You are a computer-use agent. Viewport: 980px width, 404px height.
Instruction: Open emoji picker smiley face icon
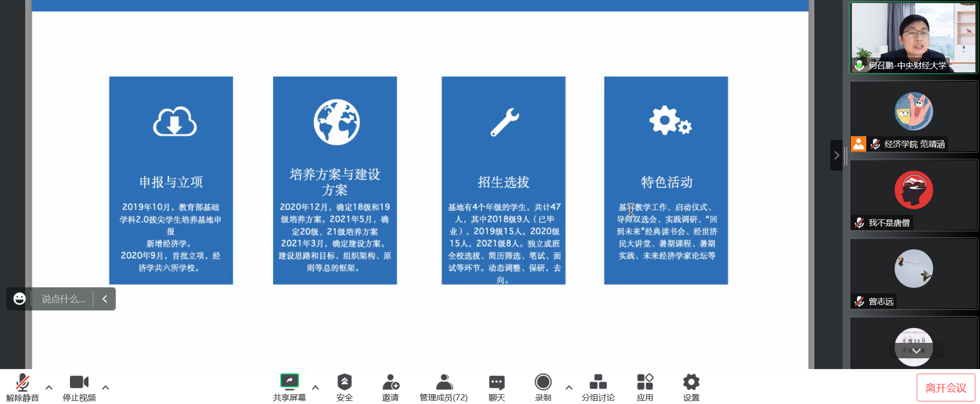(x=20, y=299)
